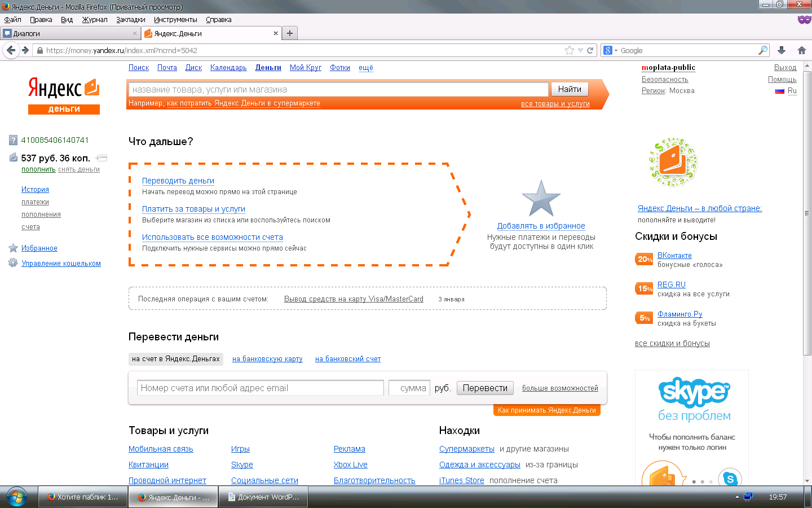
Task: Select the на банковскую карту transfer tab
Action: pos(267,359)
